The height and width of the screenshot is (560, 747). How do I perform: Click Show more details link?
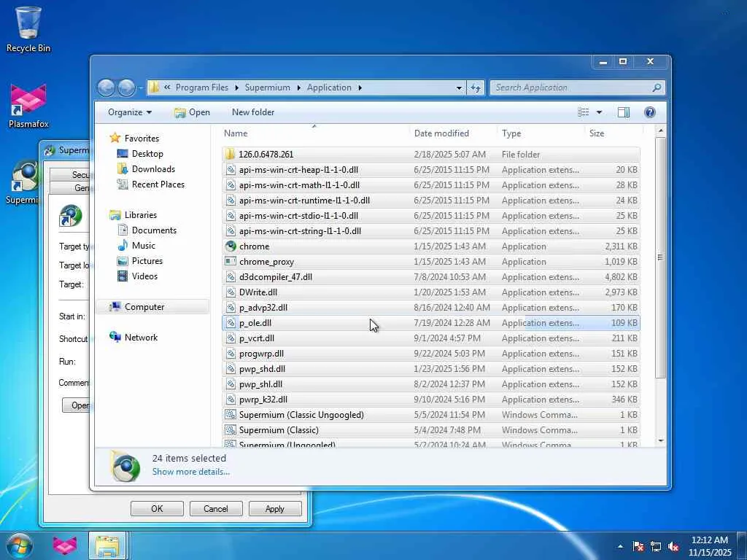click(x=191, y=472)
